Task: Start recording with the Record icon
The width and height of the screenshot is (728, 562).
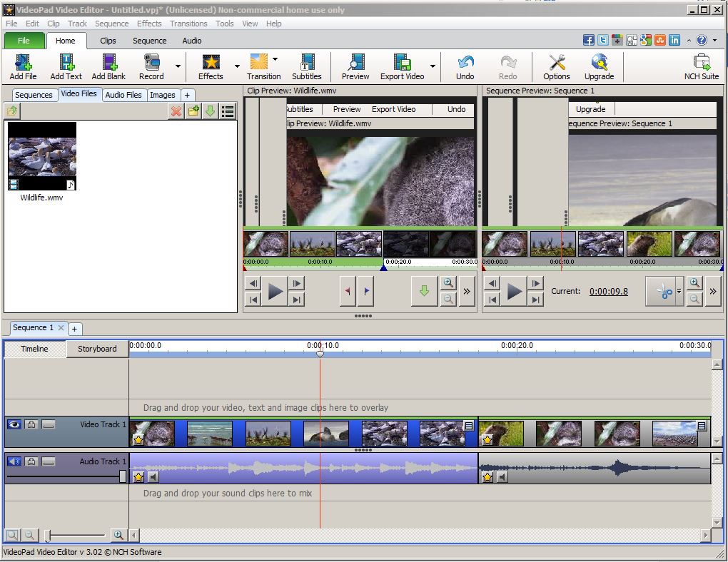Action: (x=151, y=67)
